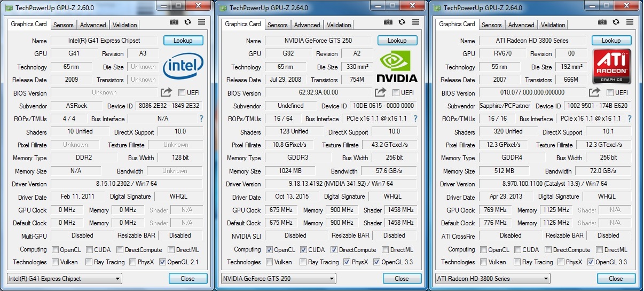This screenshot has height=291, width=644.
Task: Toggle Vulkan checkbox in Intel G41 window
Action: [55, 262]
